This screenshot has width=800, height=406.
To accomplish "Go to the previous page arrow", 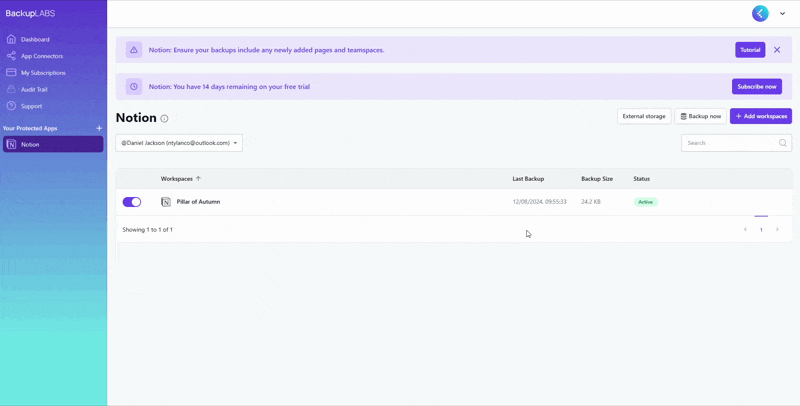I will tap(745, 230).
